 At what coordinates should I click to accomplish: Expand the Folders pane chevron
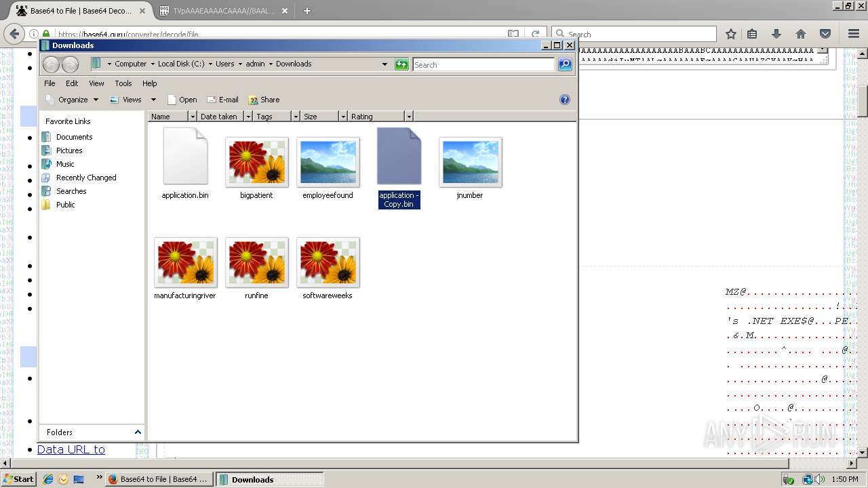(138, 432)
